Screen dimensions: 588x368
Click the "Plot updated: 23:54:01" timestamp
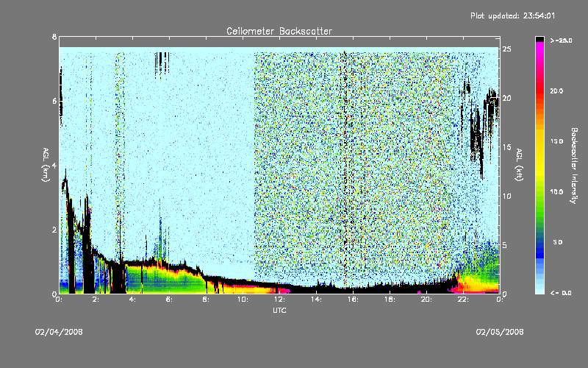coord(512,15)
